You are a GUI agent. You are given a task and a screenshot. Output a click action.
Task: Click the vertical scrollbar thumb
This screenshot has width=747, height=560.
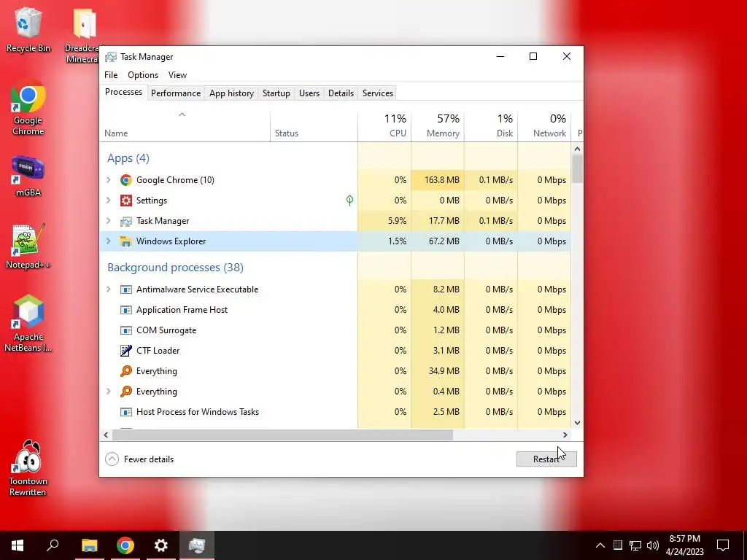pos(578,169)
